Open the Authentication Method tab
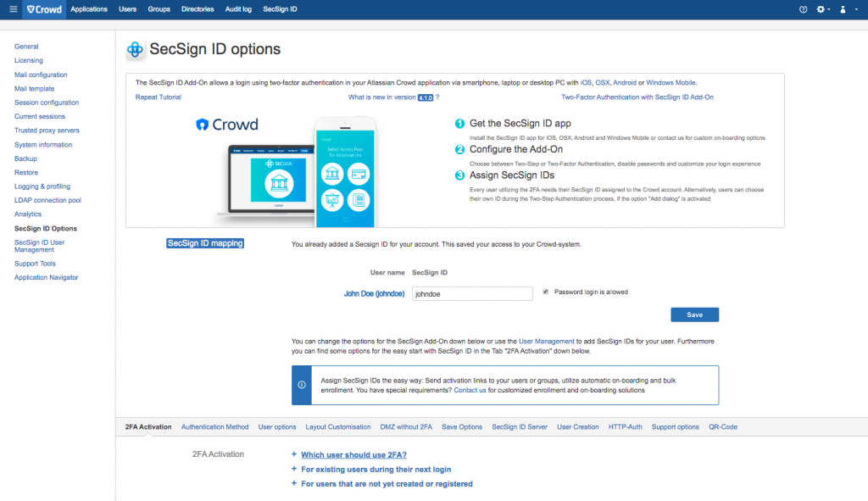The width and height of the screenshot is (868, 501). click(x=214, y=426)
